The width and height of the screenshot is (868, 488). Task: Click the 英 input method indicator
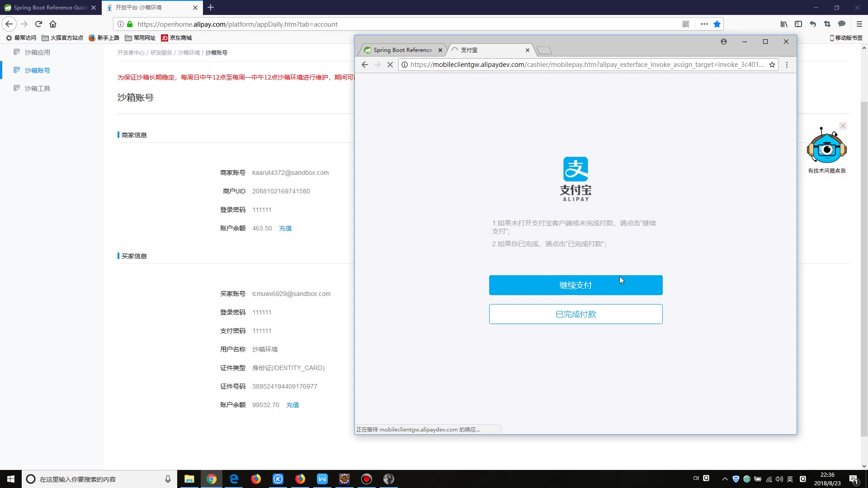pyautogui.click(x=790, y=479)
